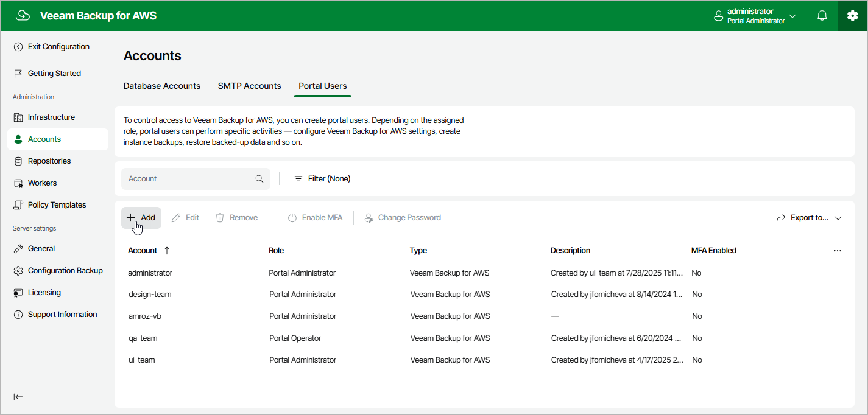Switch to SMTP Accounts tab
Image resolution: width=868 pixels, height=415 pixels.
(x=250, y=86)
